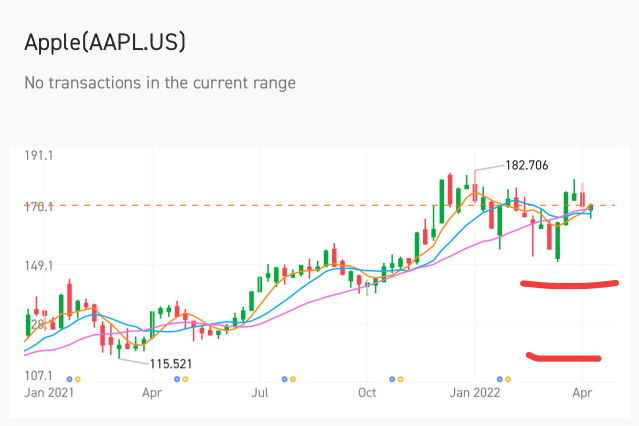Click blue event dot above Jan 2021 label
Screen dimensions: 639x426
tap(69, 379)
